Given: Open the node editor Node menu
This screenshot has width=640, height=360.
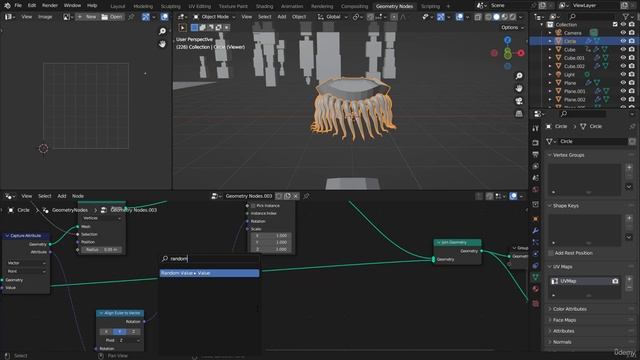Looking at the screenshot, I should click(78, 196).
